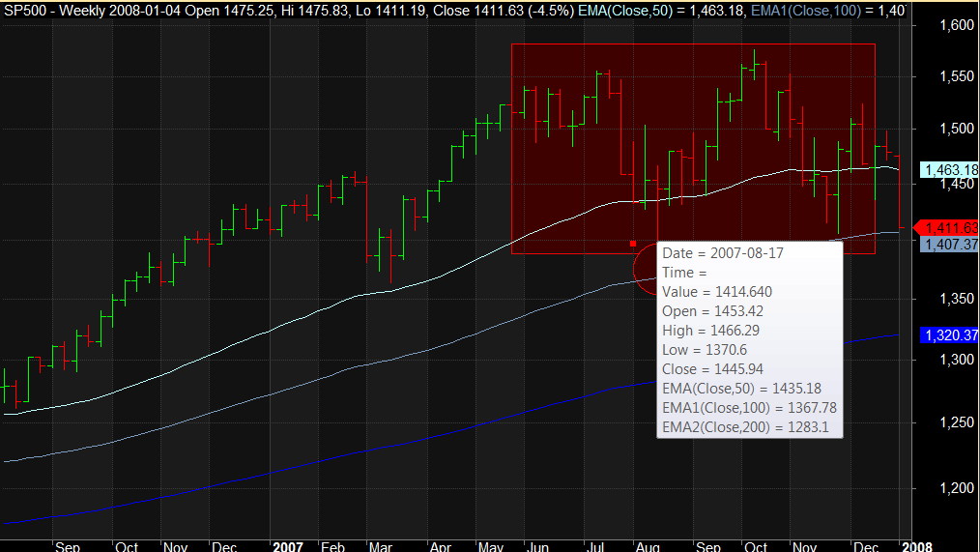Click the tooltip row Date = 2007-08-17
Screen dimensions: 980x552
click(x=723, y=253)
